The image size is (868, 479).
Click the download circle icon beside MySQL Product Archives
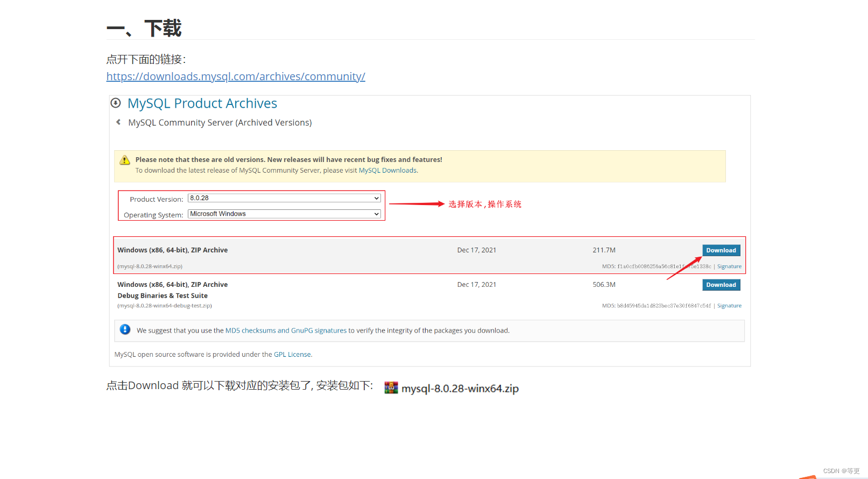[116, 103]
